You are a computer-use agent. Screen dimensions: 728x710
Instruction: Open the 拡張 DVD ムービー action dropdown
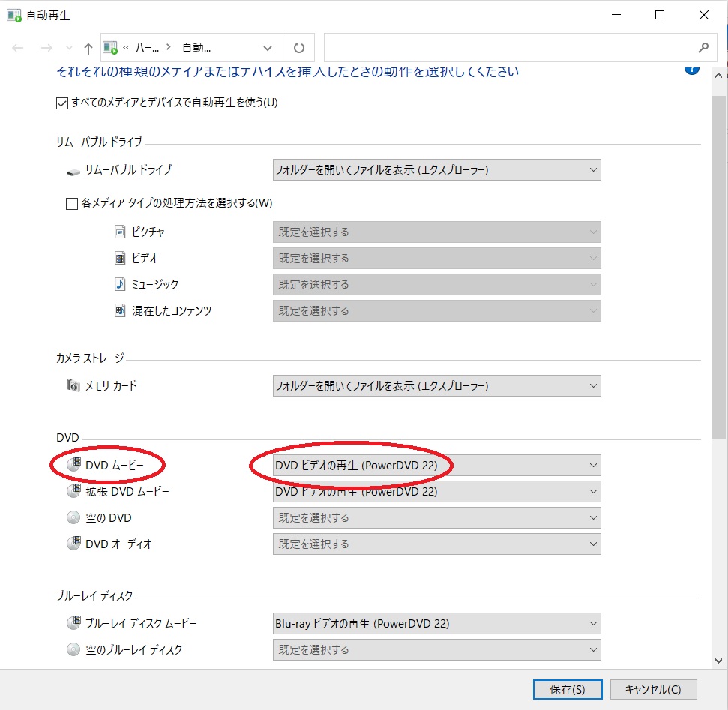(436, 492)
